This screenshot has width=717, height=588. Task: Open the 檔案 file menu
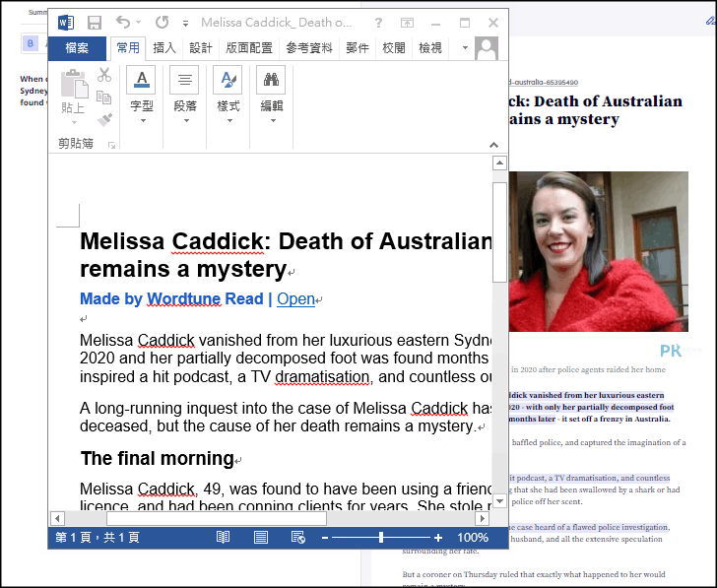(x=77, y=48)
